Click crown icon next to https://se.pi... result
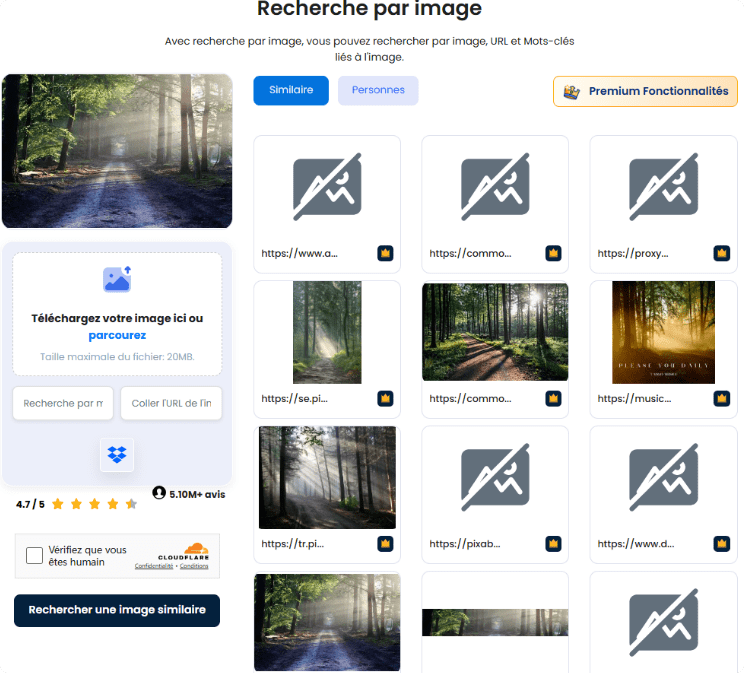This screenshot has height=673, width=744. (x=385, y=399)
